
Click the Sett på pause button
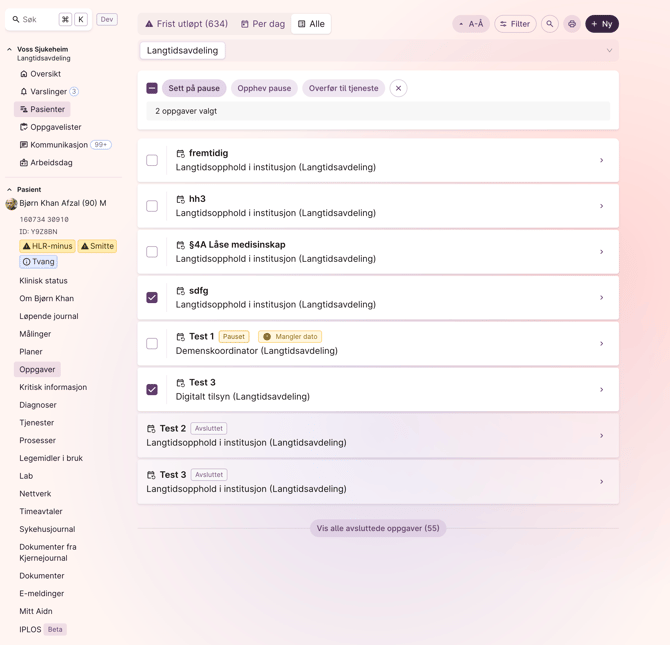point(194,88)
